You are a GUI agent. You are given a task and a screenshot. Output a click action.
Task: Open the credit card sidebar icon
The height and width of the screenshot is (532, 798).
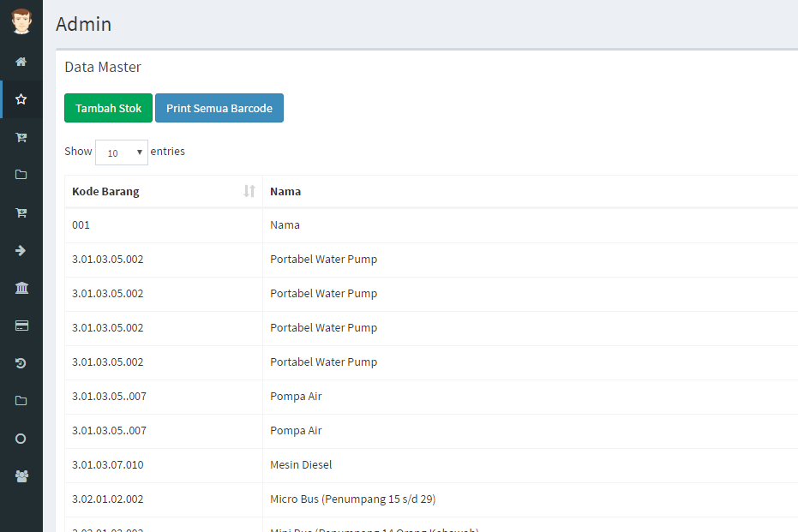click(21, 326)
